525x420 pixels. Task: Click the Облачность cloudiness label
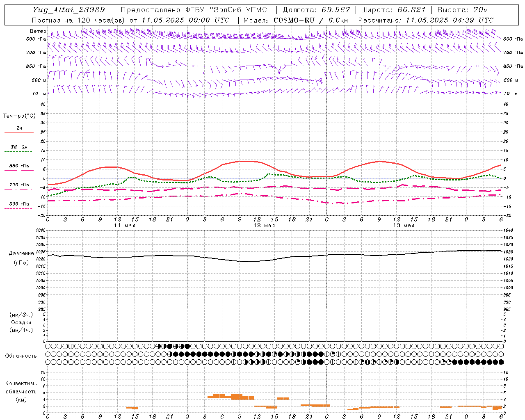pyautogui.click(x=21, y=356)
